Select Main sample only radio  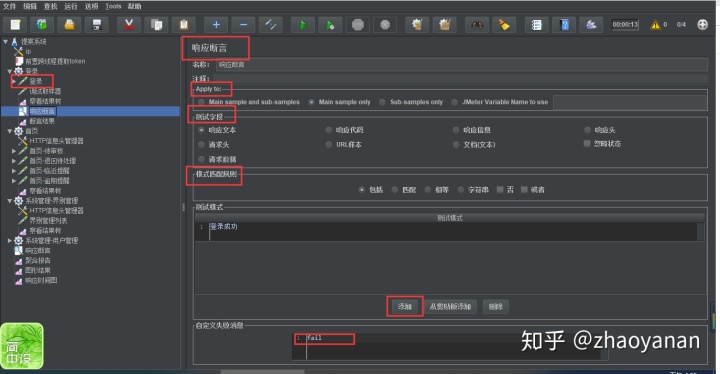[x=311, y=102]
